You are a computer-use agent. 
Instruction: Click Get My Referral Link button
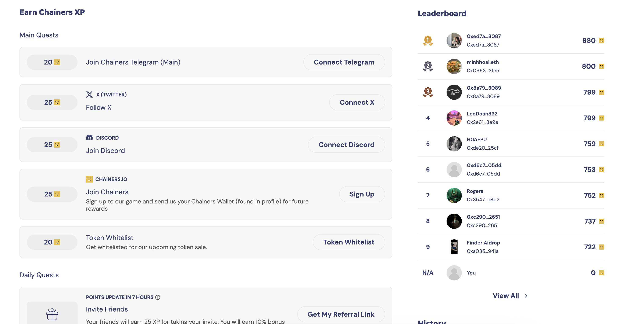point(341,314)
